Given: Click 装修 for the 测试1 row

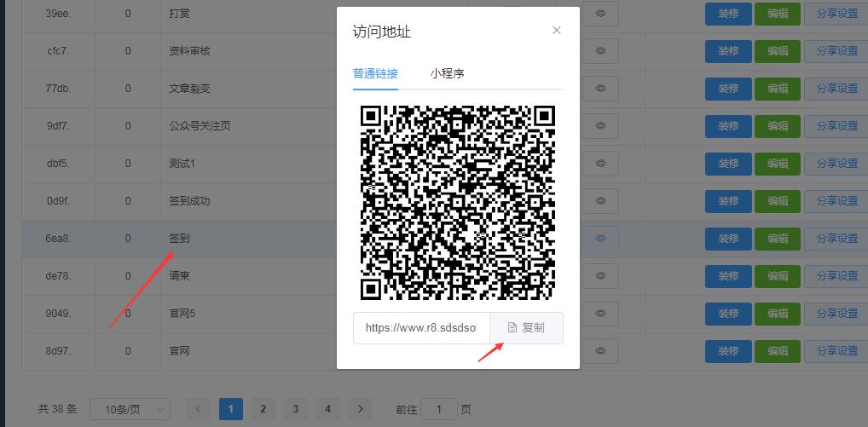Looking at the screenshot, I should (728, 164).
